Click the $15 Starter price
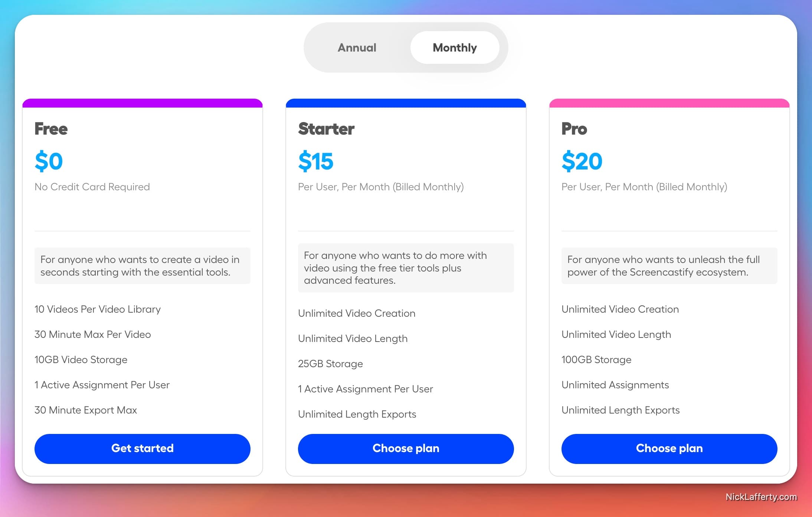Viewport: 812px width, 517px height. tap(315, 161)
